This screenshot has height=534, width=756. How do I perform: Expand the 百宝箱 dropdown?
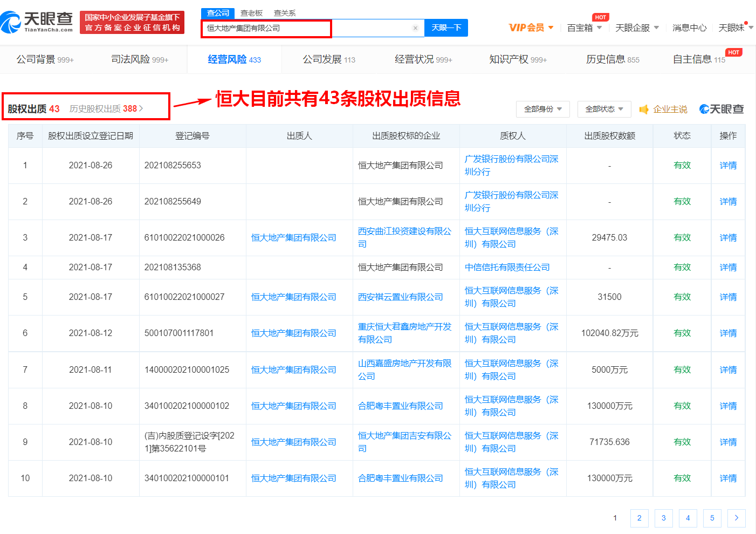tap(585, 28)
